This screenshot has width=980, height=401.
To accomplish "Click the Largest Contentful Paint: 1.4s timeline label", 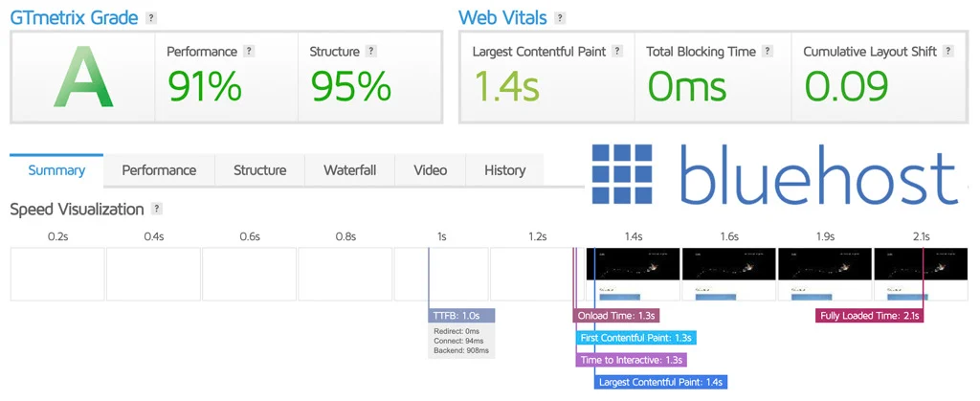I will [660, 382].
